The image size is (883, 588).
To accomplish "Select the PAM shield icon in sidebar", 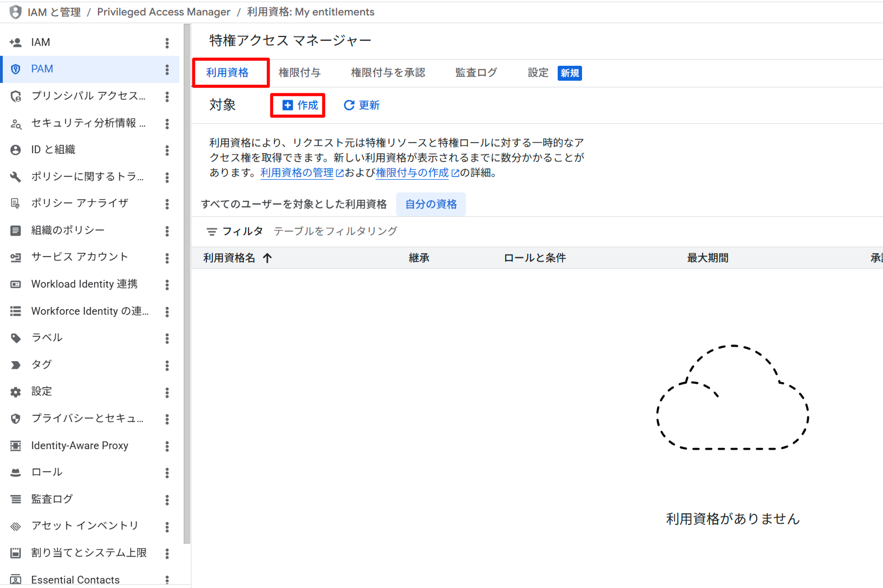I will [15, 69].
